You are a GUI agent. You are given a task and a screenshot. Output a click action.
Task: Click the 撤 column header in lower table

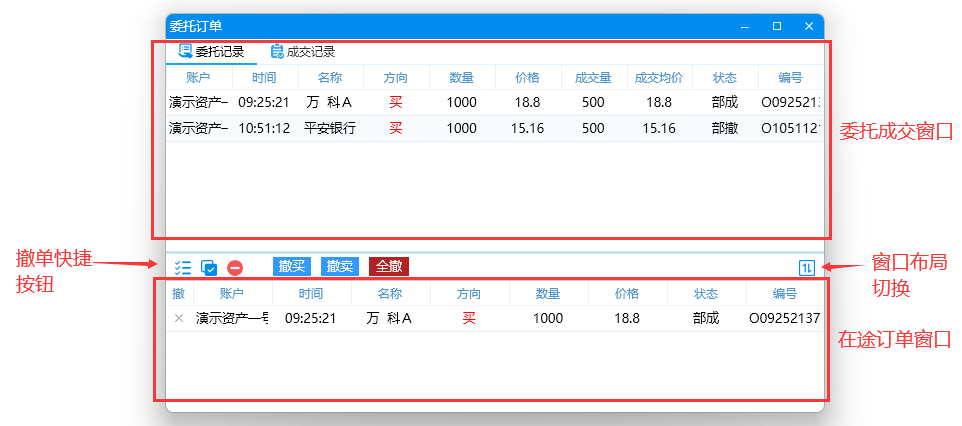click(x=179, y=294)
